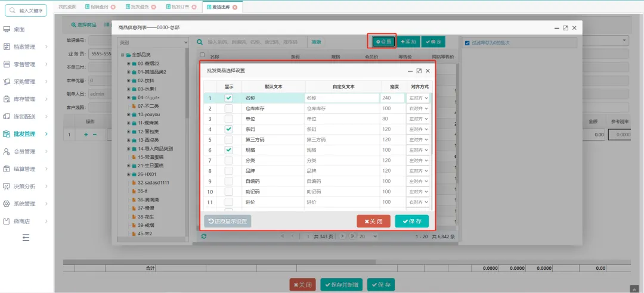
Task: Open the 类别 dropdown in product list
Action: 153,42
